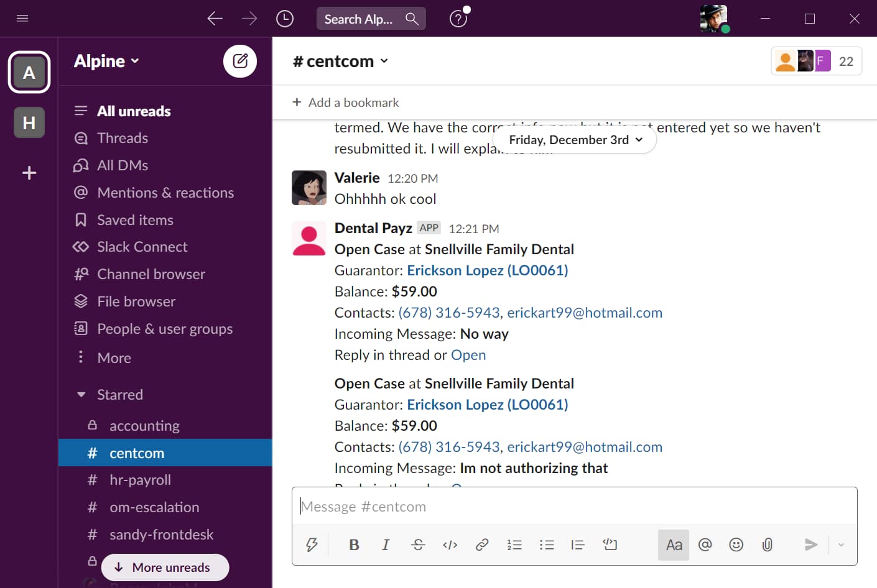Toggle italic text formatting
The height and width of the screenshot is (588, 877).
click(x=386, y=545)
